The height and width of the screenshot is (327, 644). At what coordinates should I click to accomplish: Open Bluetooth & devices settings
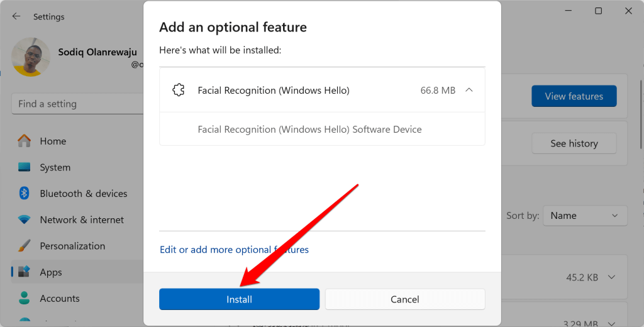click(83, 194)
